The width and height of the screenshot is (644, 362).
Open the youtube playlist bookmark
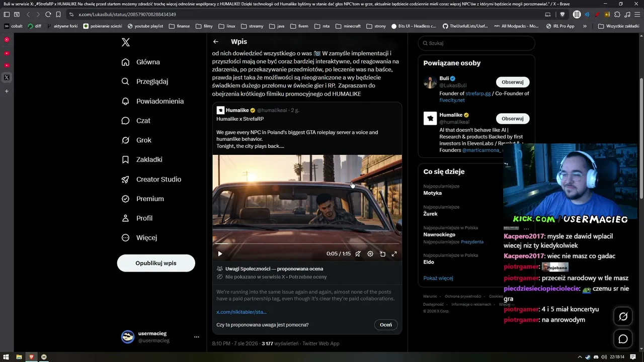click(145, 26)
